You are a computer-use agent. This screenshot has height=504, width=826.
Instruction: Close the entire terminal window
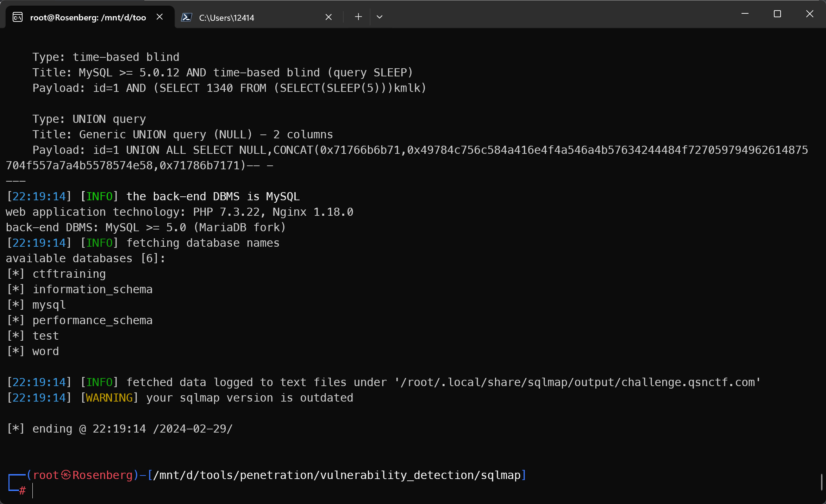(809, 14)
